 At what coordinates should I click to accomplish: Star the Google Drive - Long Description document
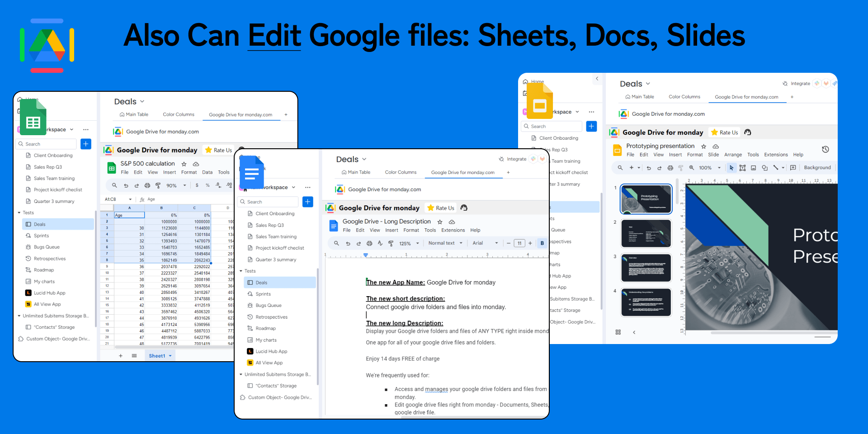(440, 222)
